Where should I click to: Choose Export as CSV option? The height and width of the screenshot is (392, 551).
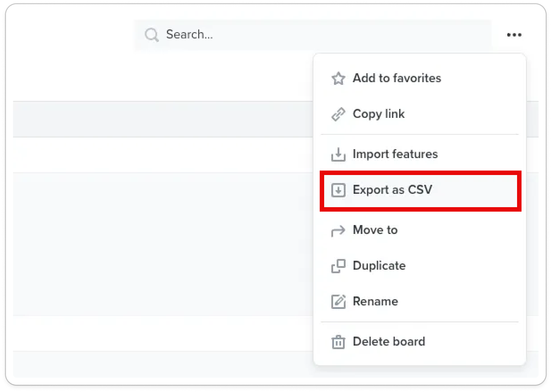(420, 190)
